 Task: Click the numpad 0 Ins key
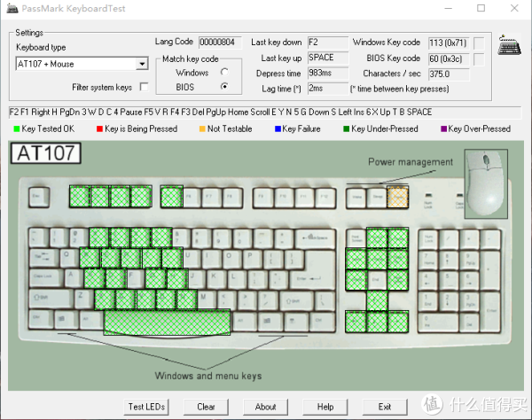pos(439,323)
